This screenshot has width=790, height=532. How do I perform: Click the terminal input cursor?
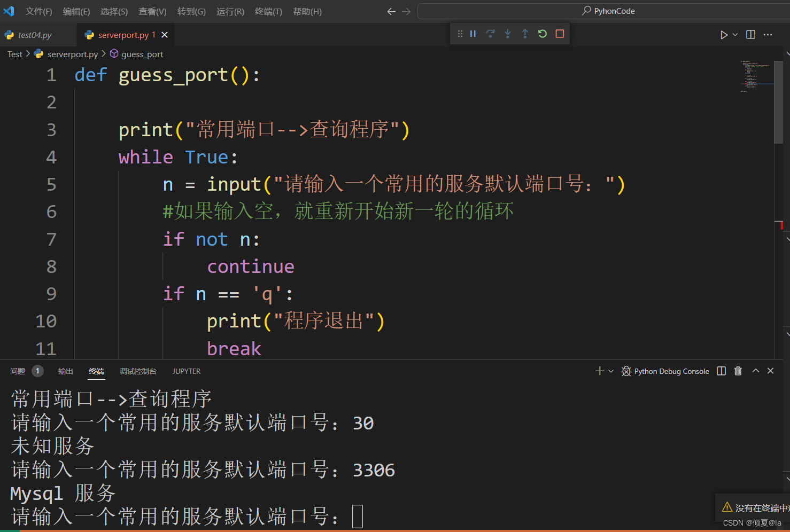tap(358, 517)
